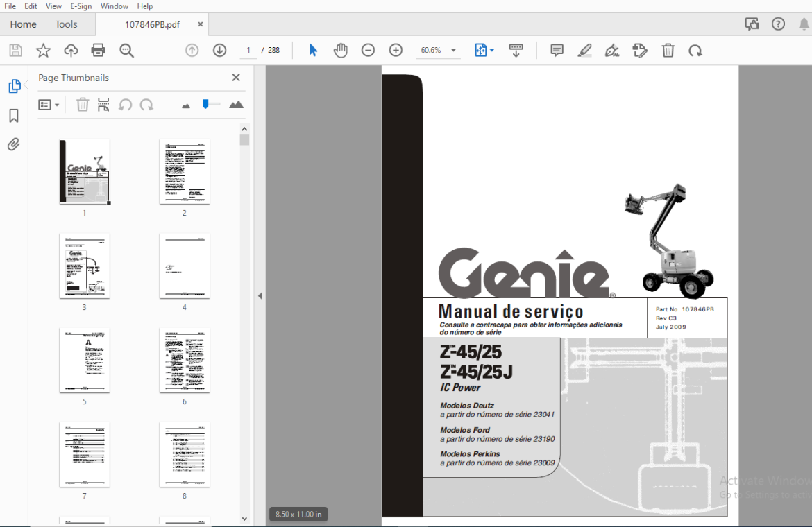The image size is (812, 527).
Task: Open thumbnail panel options menu dropdown
Action: click(49, 105)
